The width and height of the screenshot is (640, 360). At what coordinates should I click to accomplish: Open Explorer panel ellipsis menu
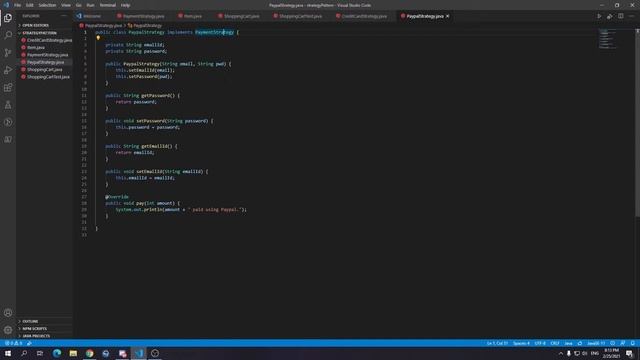tap(64, 16)
